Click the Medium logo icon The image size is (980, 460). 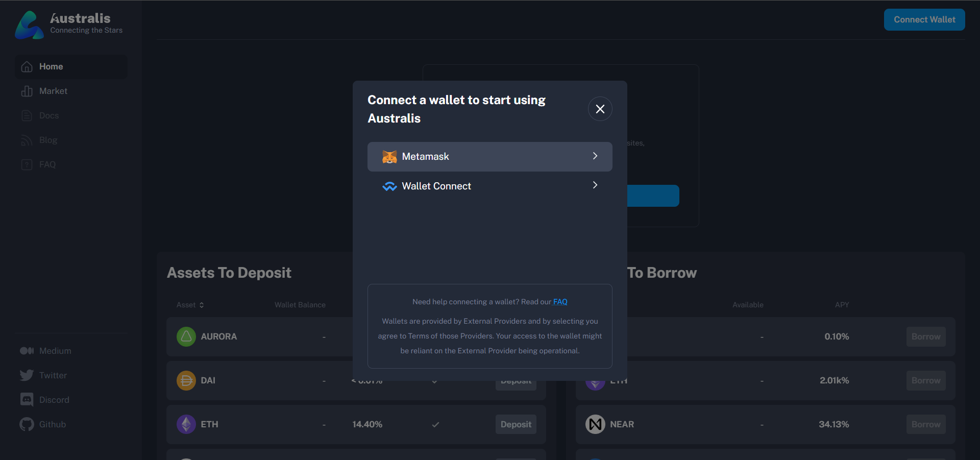[27, 351]
